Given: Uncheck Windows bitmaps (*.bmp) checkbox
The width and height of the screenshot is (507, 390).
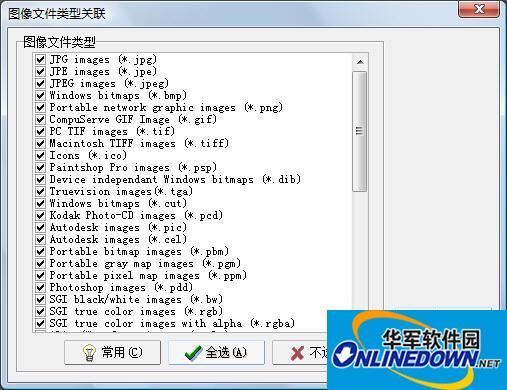Looking at the screenshot, I should pyautogui.click(x=40, y=95).
